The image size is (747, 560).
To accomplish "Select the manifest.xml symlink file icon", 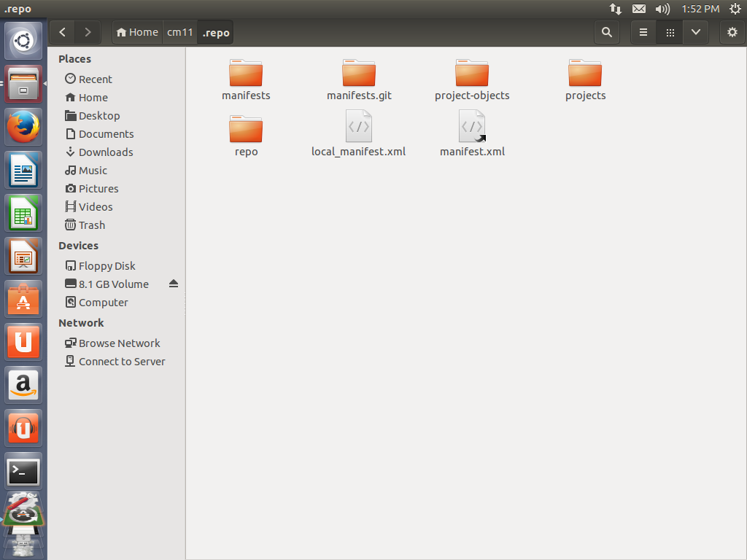I will (472, 126).
